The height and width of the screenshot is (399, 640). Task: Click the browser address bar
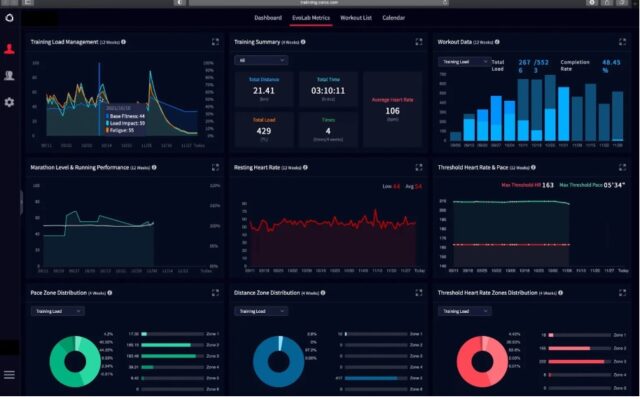(x=319, y=2)
